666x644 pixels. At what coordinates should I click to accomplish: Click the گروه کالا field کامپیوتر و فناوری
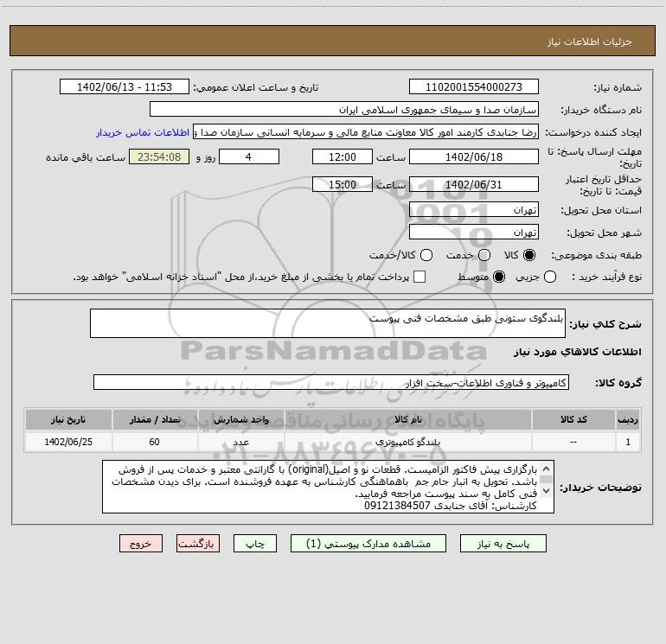click(x=331, y=382)
